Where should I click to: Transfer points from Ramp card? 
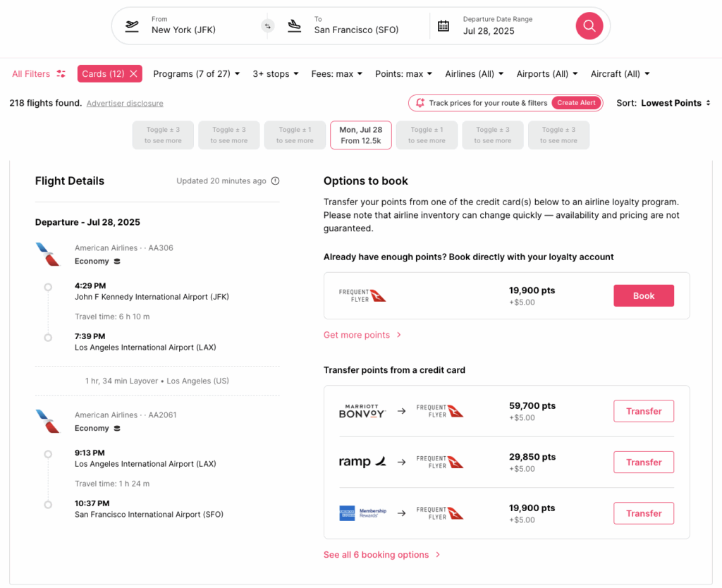tap(643, 463)
